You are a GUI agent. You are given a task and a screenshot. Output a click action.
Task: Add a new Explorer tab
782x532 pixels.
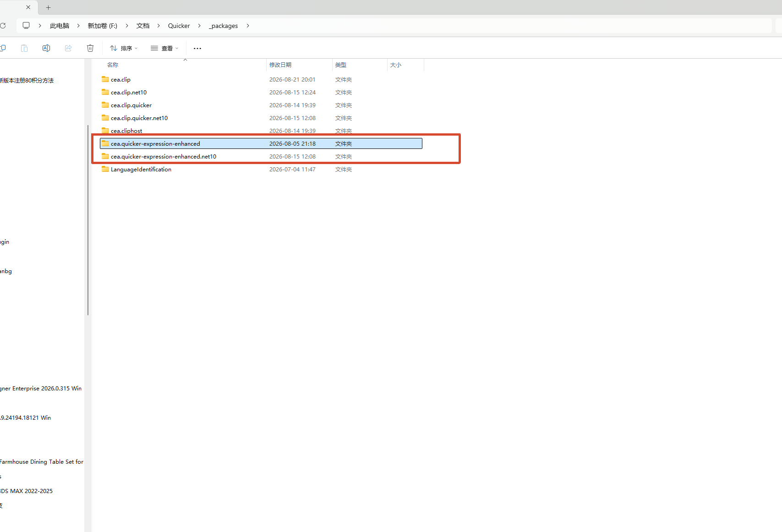pos(49,7)
